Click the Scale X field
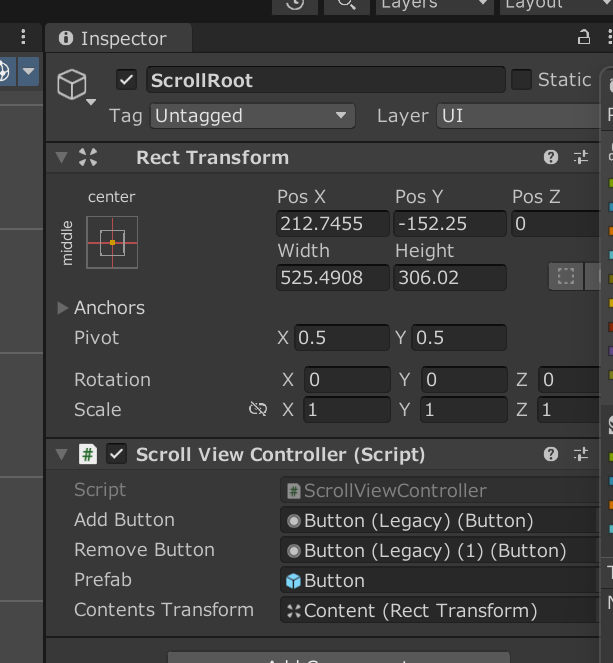Screen dimensions: 613x663 point(347,410)
